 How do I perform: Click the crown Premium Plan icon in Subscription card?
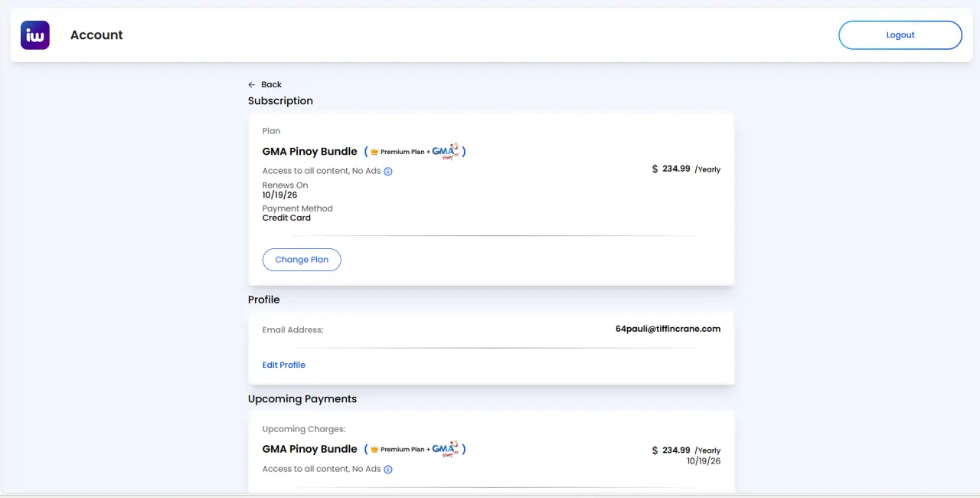(374, 152)
